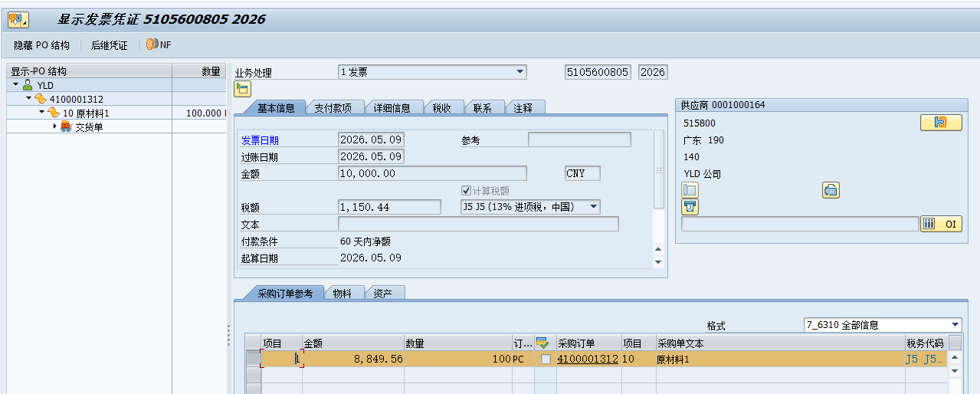The height and width of the screenshot is (394, 980).
Task: Click the supplier telephone icon
Action: 690,190
